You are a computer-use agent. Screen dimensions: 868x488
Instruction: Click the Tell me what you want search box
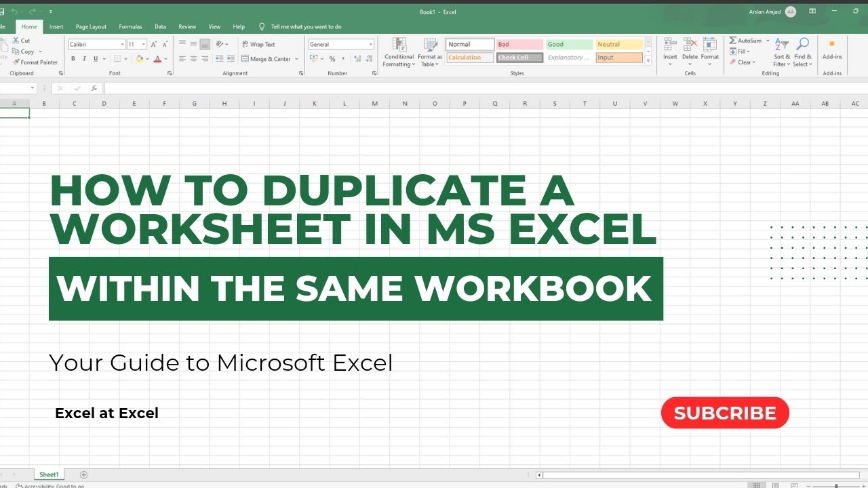[x=306, y=26]
